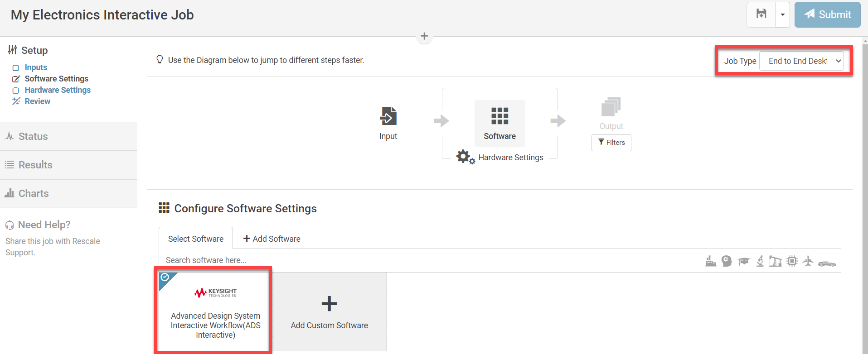Click the airplane aerospace filter icon
The height and width of the screenshot is (354, 868).
coord(808,261)
